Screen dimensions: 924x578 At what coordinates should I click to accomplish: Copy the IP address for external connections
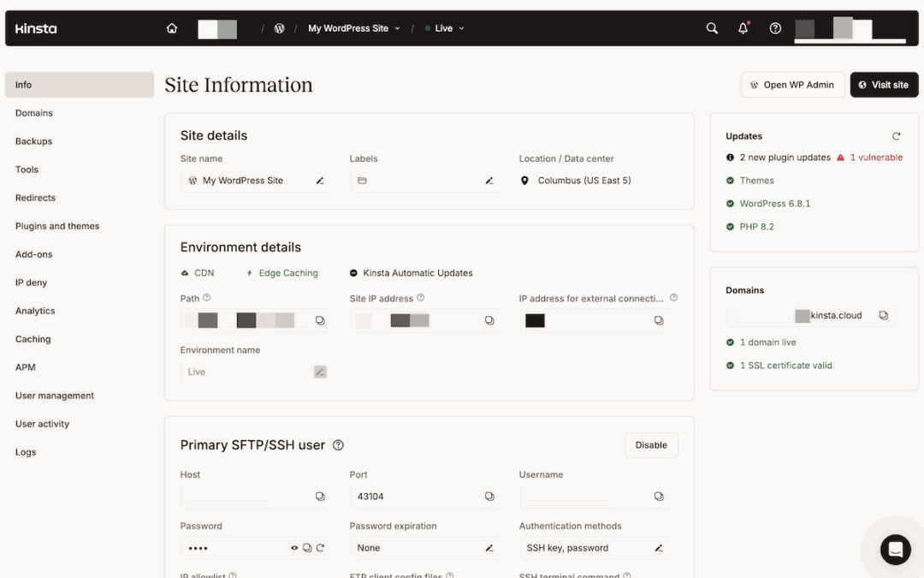(659, 320)
